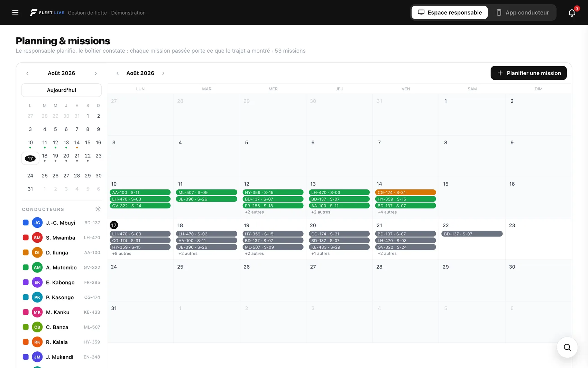Open orange CG-174 · S-31 mission on August 14
Image resolution: width=588 pixels, height=368 pixels.
point(405,192)
